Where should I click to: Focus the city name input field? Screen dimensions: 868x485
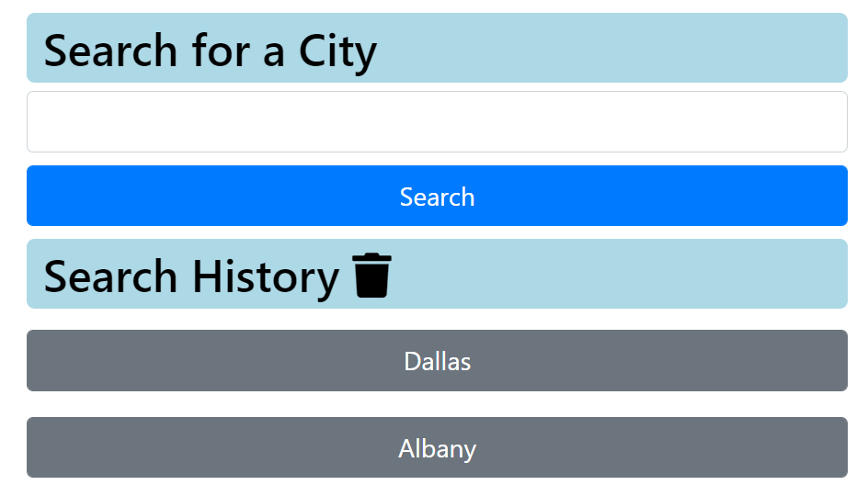click(x=437, y=121)
